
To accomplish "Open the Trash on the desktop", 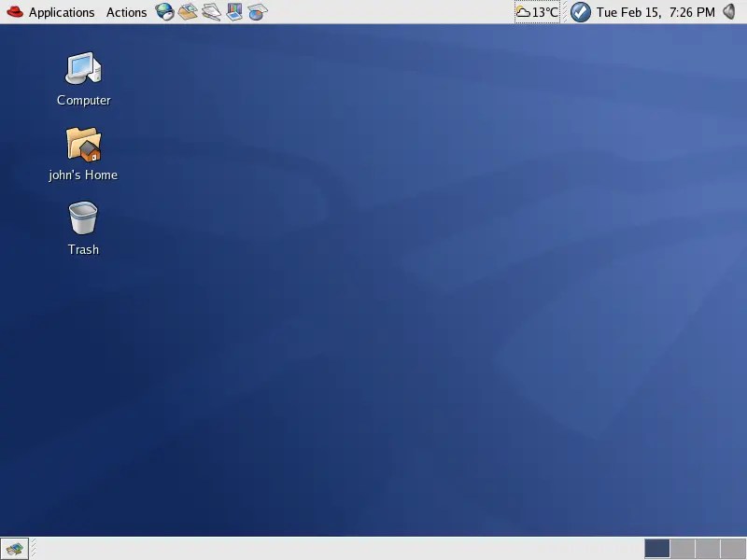I will [x=82, y=224].
